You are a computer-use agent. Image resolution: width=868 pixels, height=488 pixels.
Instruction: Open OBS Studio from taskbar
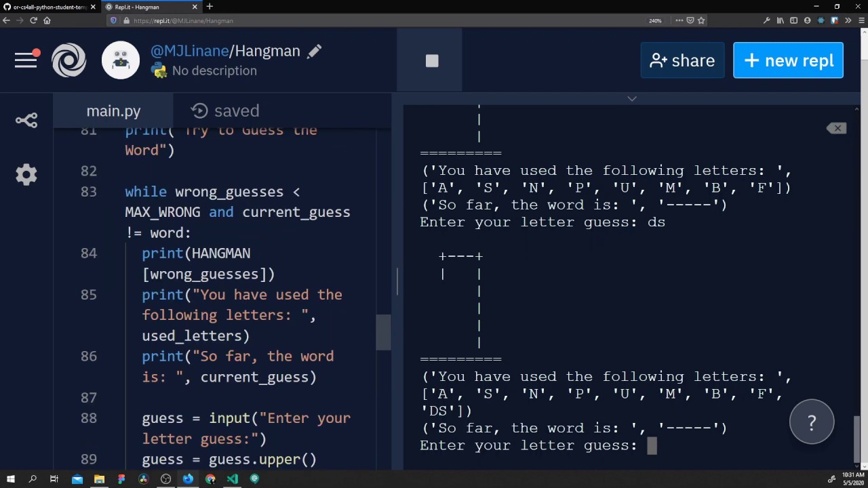166,479
